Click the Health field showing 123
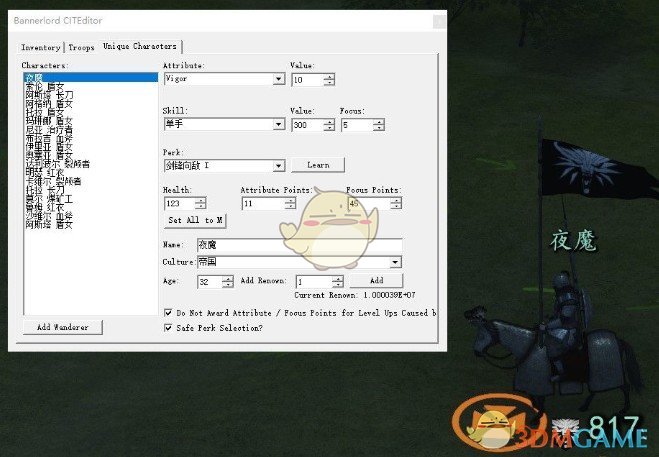Viewport: 659px width, 457px height. pos(179,203)
